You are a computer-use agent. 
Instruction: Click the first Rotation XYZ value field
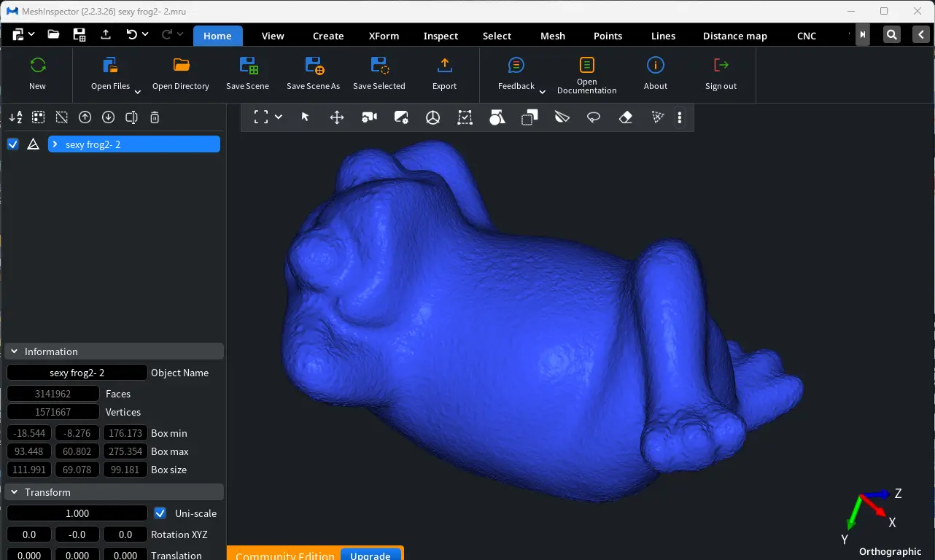pos(29,534)
